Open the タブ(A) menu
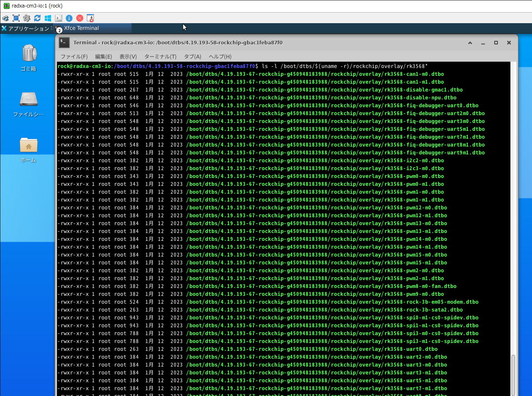Viewport: 532px width, 396px height. pos(193,57)
